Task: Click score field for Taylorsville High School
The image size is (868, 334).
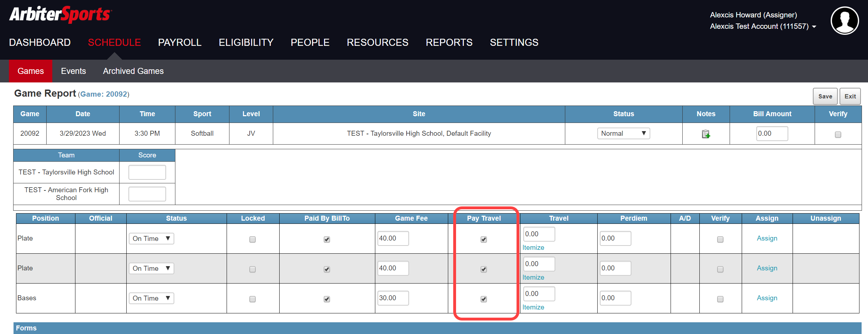Action: (147, 172)
